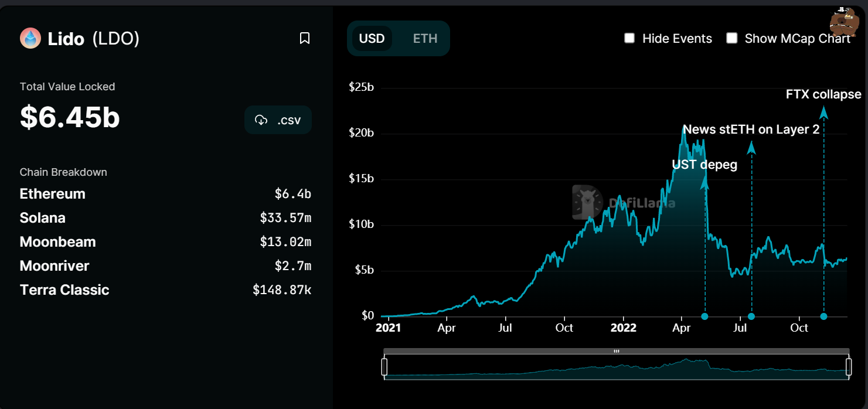Screen dimensions: 868x409
Task: Select the Solana chain row
Action: click(165, 218)
